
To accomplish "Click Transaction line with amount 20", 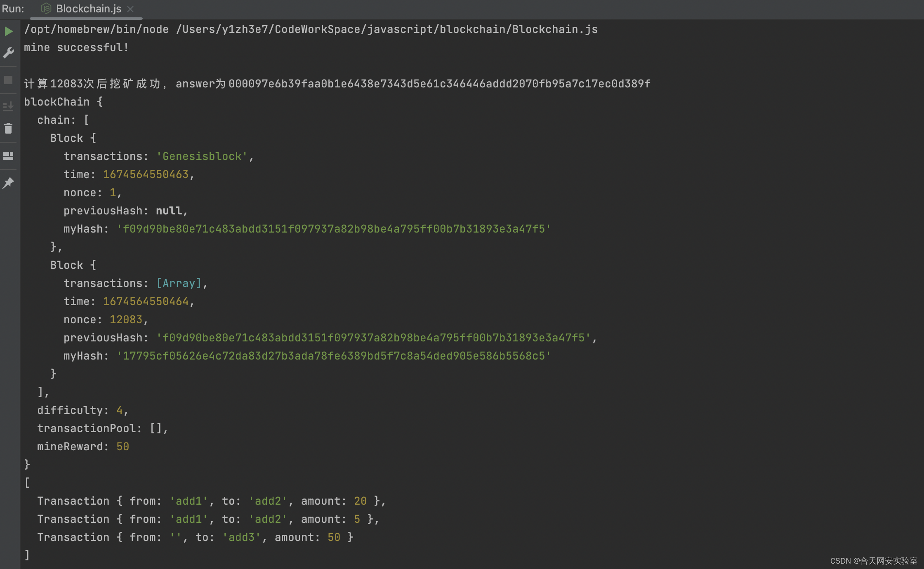I will pyautogui.click(x=212, y=501).
